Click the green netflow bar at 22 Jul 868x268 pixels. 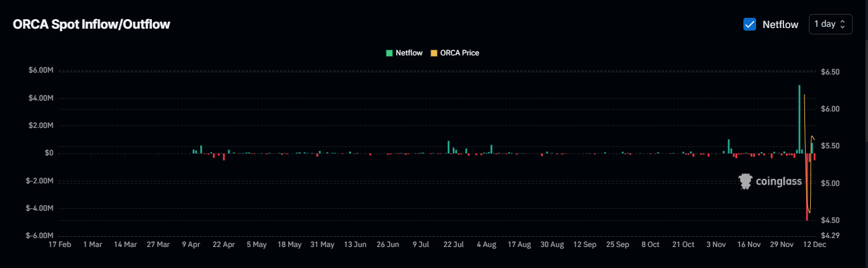[448, 147]
